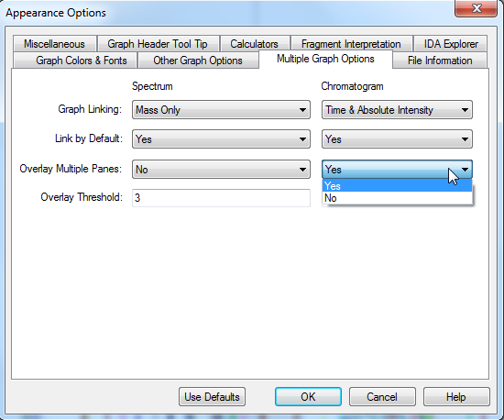This screenshot has width=504, height=420.
Task: Confirm settings with the OK button
Action: click(x=308, y=396)
